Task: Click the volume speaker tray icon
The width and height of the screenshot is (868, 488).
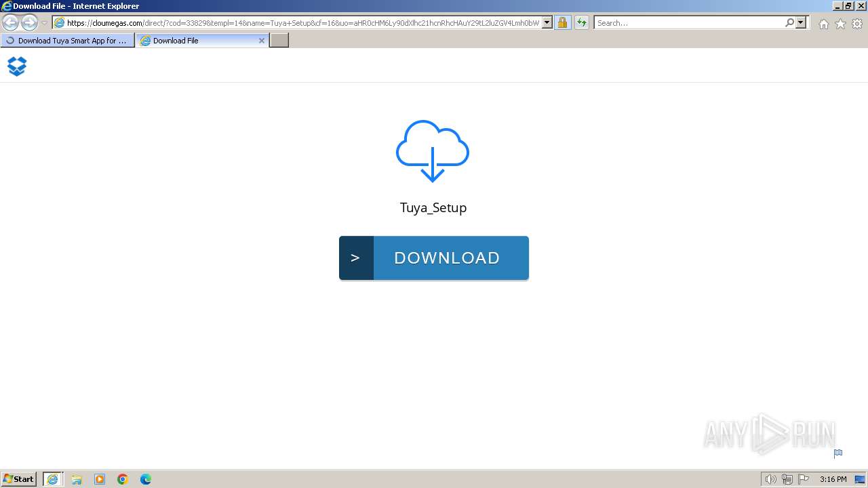Action: (770, 479)
